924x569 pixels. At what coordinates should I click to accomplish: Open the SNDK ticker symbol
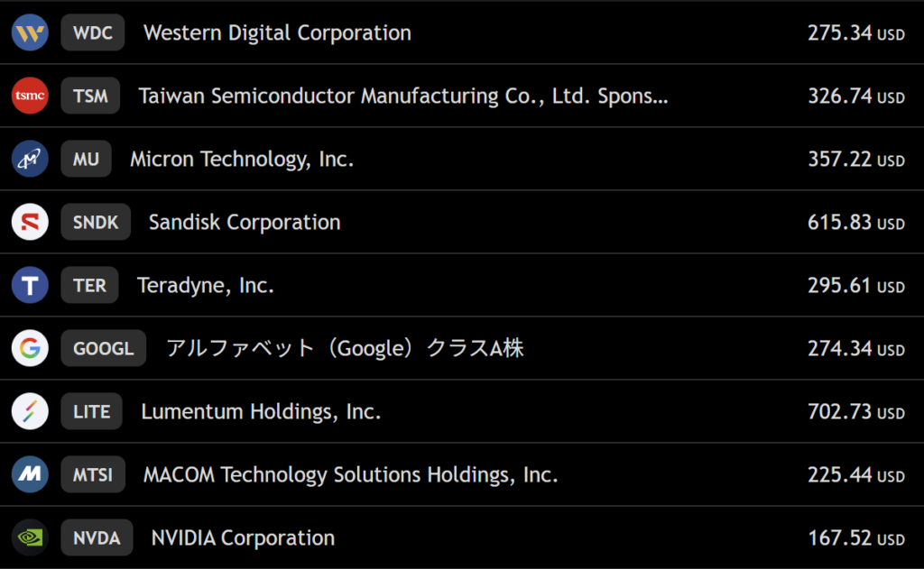[96, 223]
